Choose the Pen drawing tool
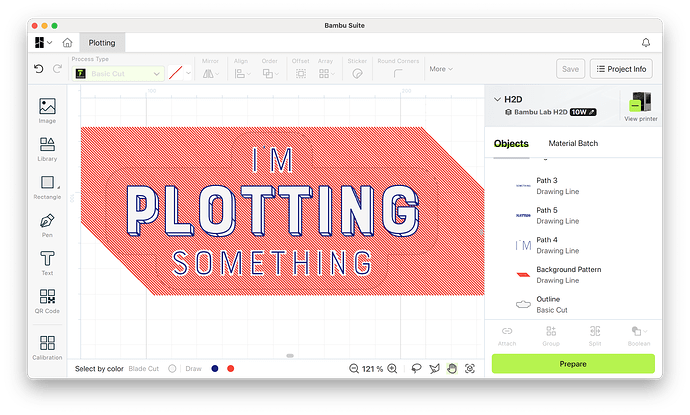 [x=47, y=225]
